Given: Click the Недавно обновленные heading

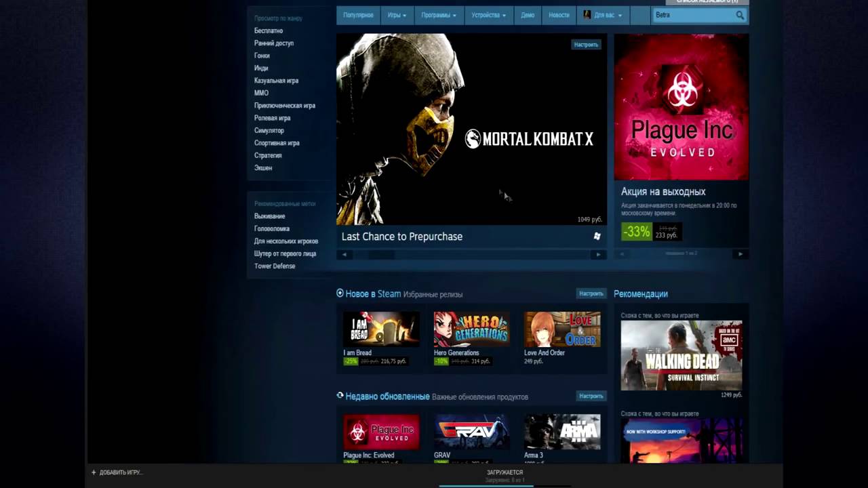Looking at the screenshot, I should click(387, 396).
